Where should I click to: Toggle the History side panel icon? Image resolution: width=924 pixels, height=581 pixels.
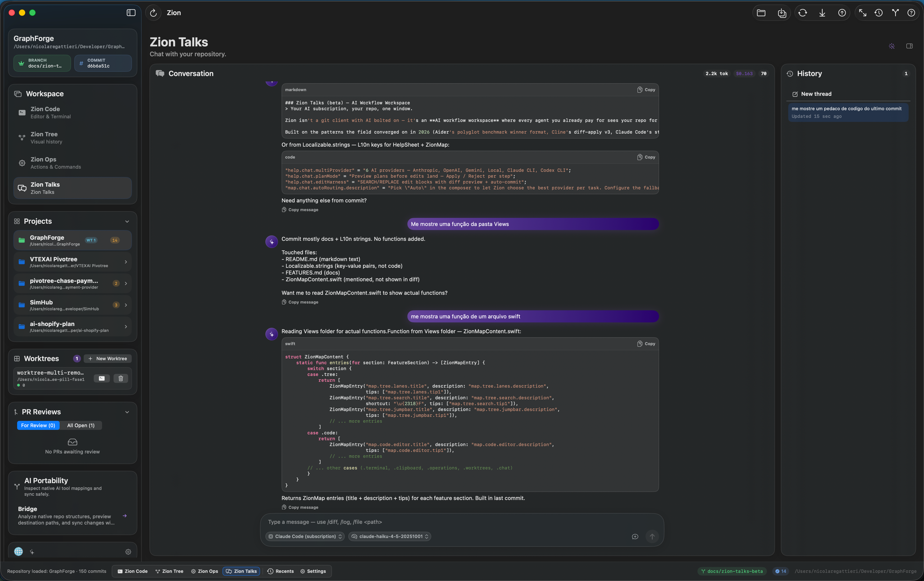point(909,46)
